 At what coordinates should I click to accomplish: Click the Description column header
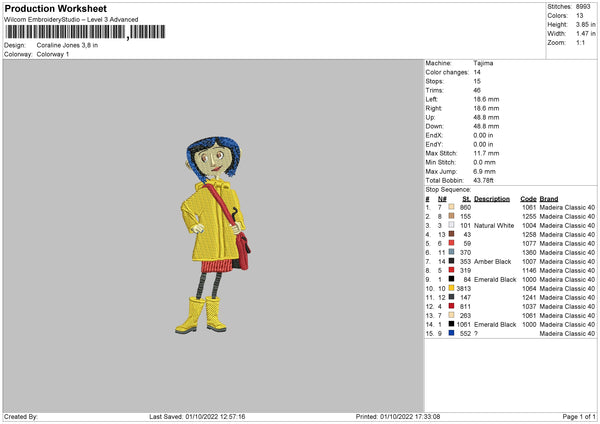492,198
